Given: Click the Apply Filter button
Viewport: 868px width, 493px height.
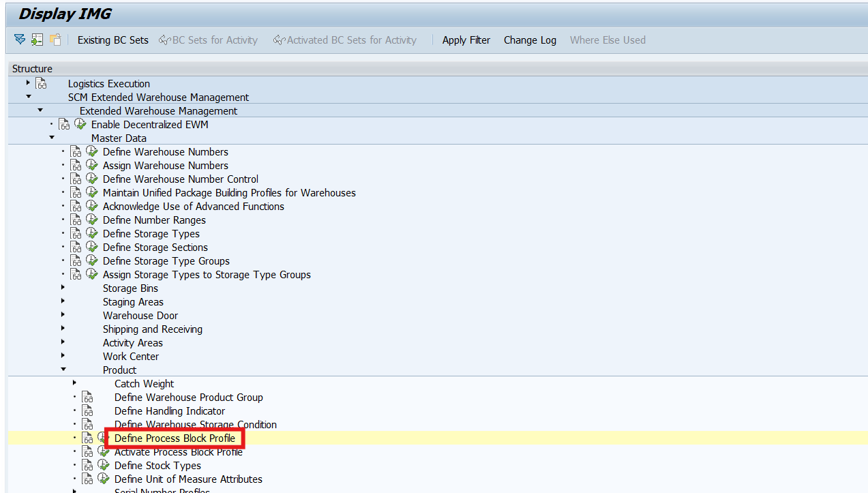Looking at the screenshot, I should click(466, 40).
